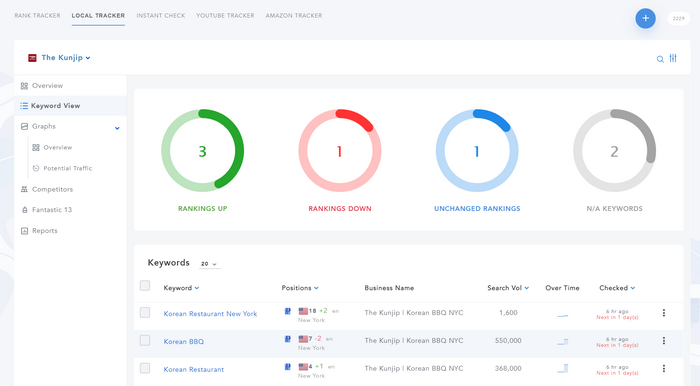The image size is (700, 386).
Task: Click the RANKINGS UP label
Action: [x=203, y=208]
